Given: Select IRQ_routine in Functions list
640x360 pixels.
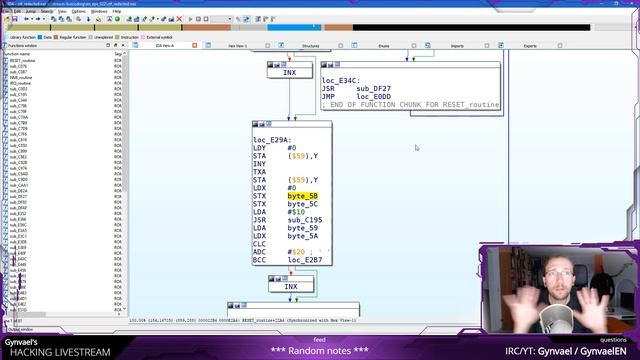Looking at the screenshot, I should point(20,83).
